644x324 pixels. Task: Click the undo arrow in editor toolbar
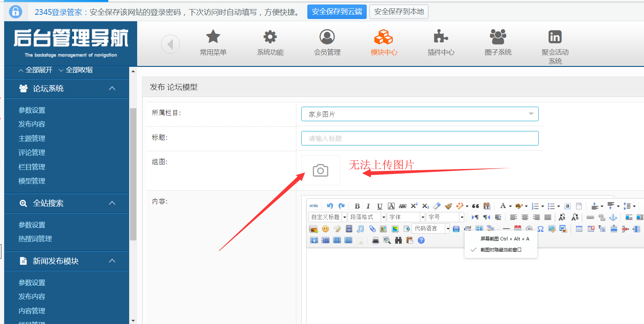(330, 206)
